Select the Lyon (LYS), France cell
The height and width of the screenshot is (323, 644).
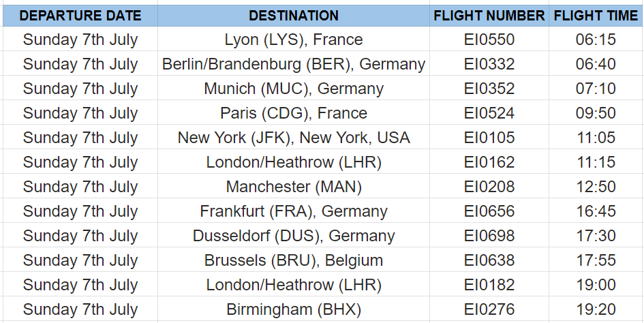[294, 39]
